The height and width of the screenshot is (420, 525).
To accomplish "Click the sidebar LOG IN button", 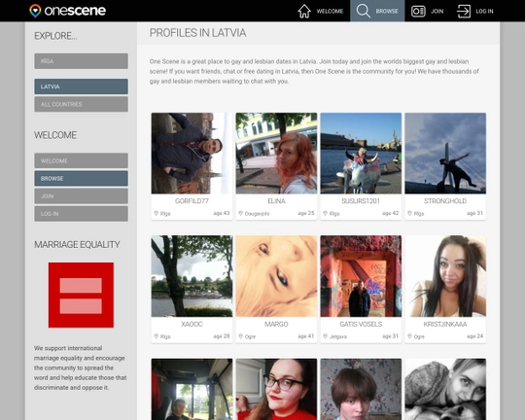I will 81,214.
